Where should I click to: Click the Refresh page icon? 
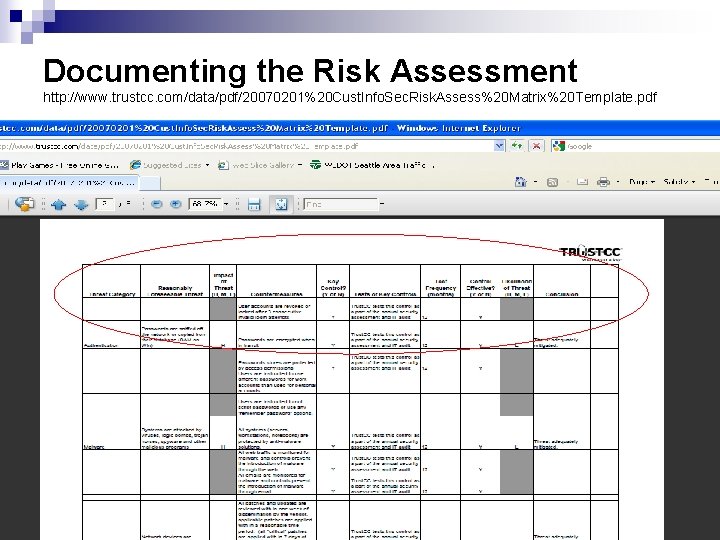click(x=517, y=146)
